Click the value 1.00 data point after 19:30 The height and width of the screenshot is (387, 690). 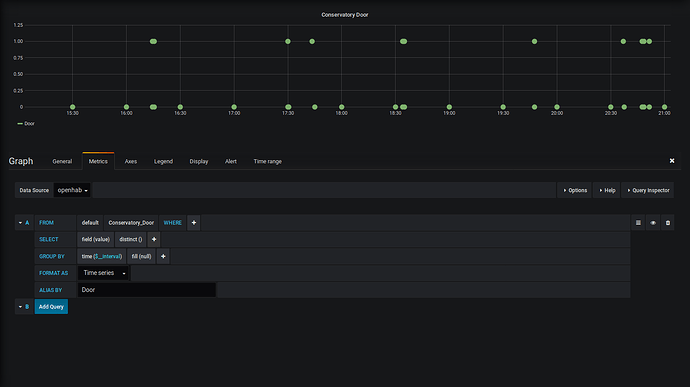(x=534, y=41)
